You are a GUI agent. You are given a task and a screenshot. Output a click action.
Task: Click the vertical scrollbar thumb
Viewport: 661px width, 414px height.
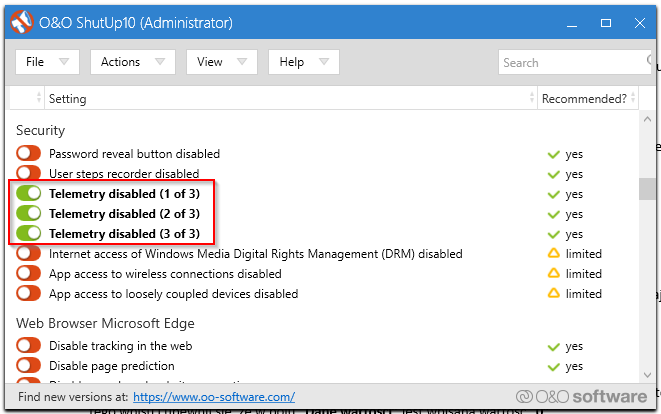[647, 188]
